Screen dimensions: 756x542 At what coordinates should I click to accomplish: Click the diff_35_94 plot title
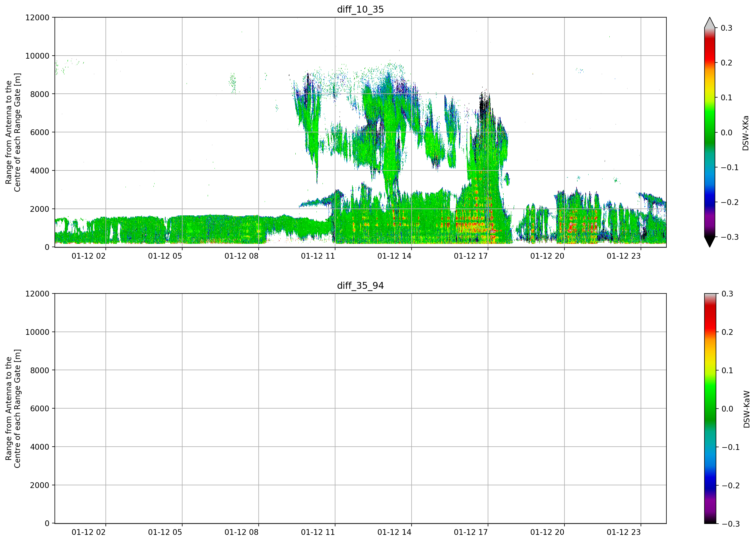point(360,286)
